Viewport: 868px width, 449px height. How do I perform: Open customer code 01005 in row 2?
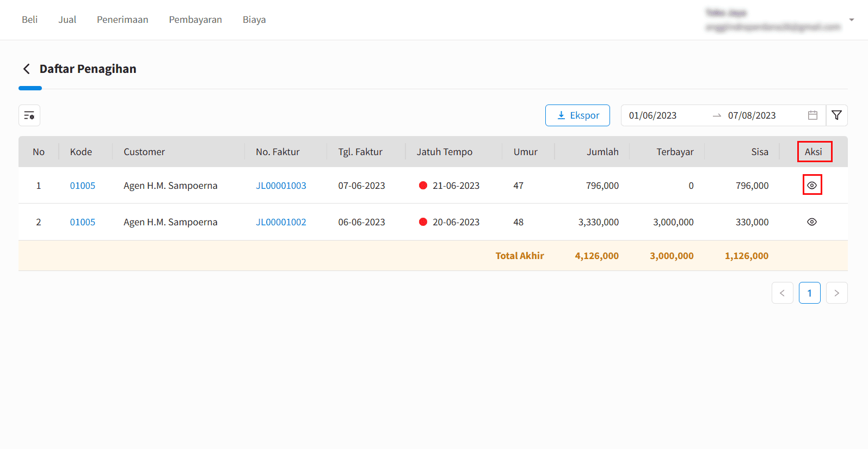coord(83,222)
